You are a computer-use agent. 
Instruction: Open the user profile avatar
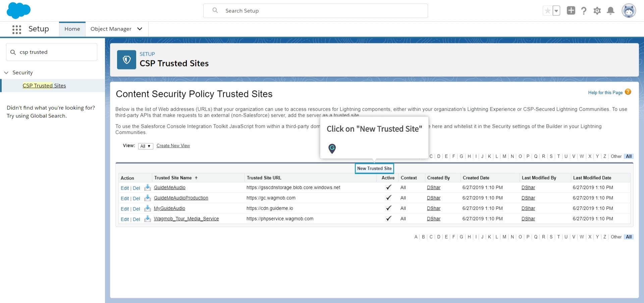[x=629, y=11]
